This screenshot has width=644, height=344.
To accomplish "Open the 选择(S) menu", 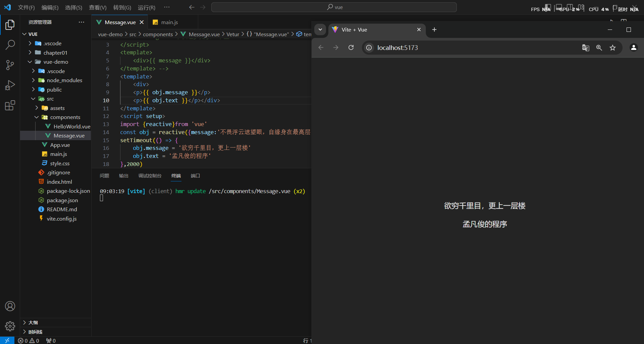I will (74, 7).
